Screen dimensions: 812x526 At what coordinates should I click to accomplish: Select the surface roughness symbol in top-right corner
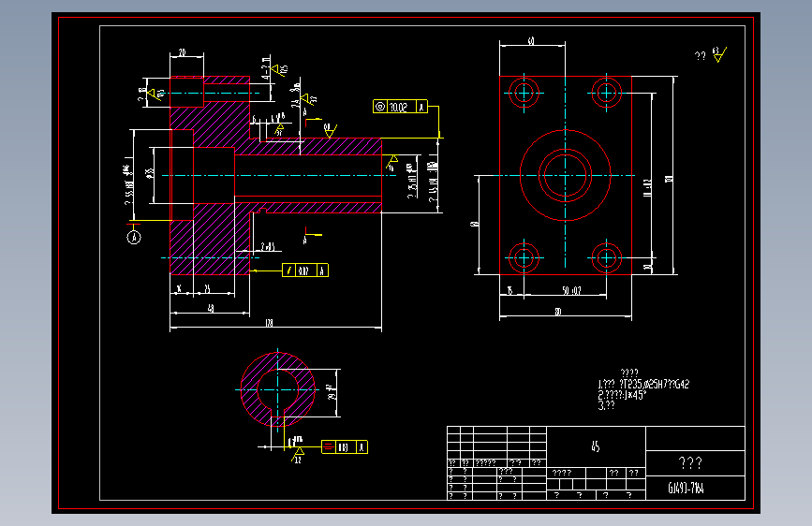coord(720,54)
